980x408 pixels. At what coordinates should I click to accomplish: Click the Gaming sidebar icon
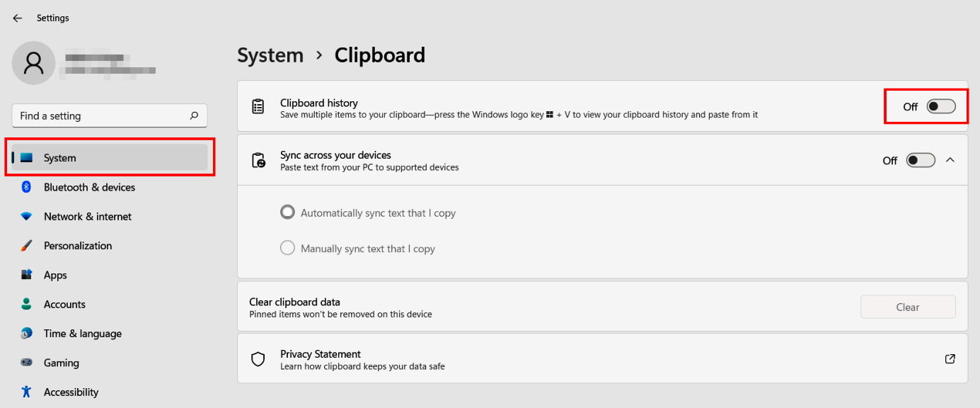tap(27, 363)
